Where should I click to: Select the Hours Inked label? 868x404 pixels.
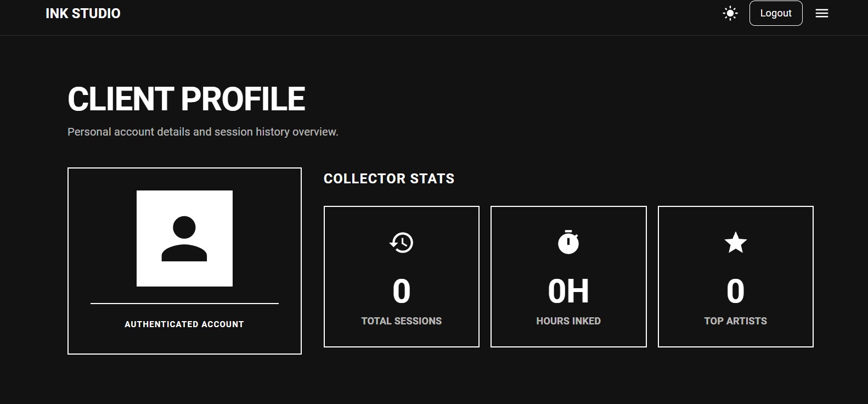(568, 321)
